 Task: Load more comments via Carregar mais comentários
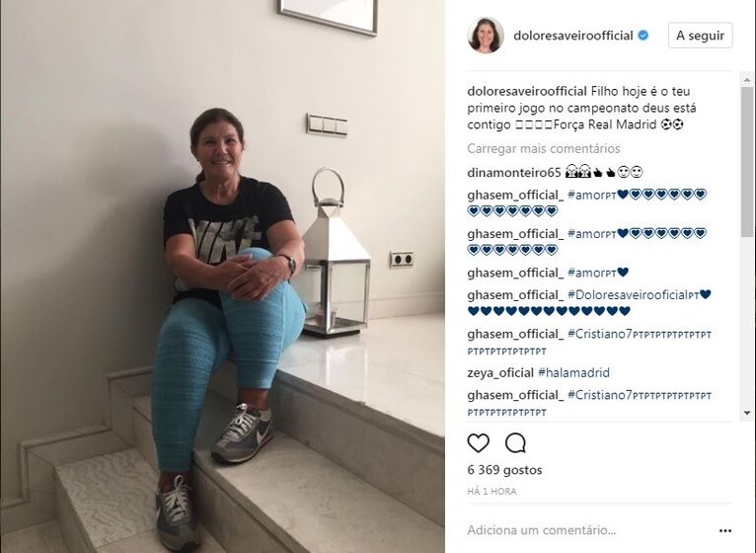tap(544, 149)
